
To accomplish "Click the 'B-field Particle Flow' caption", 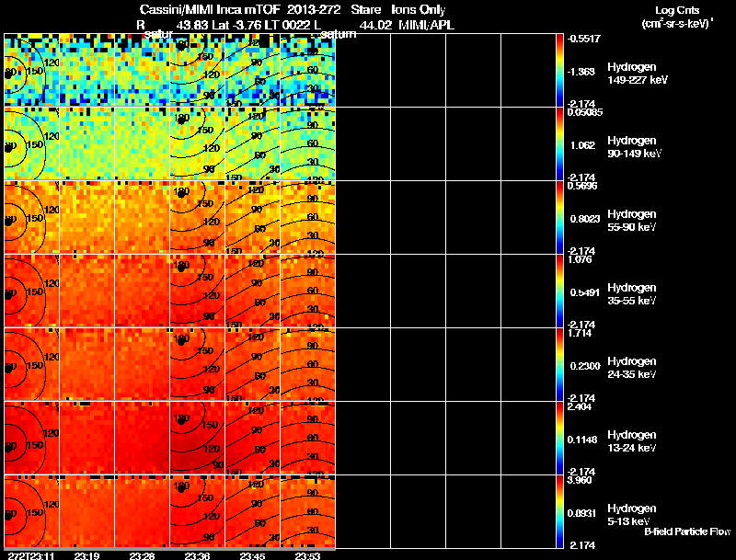I will [x=687, y=531].
